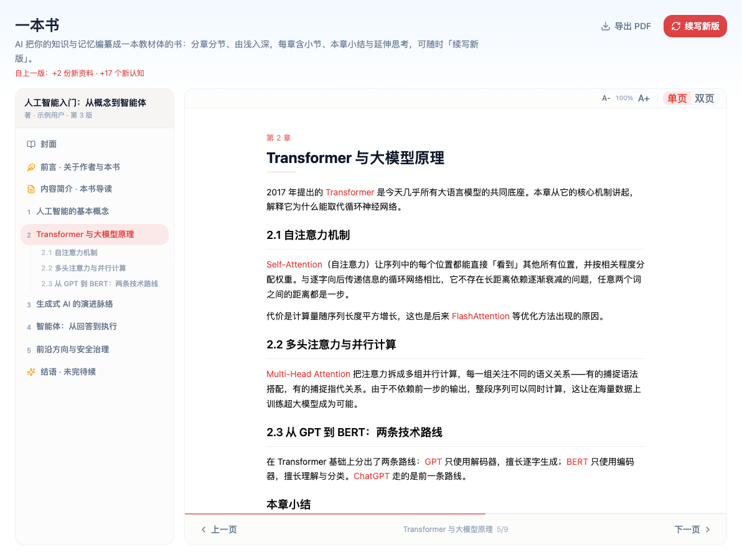Open 封面 in the table of contents
This screenshot has height=560, width=742.
pyautogui.click(x=95, y=144)
